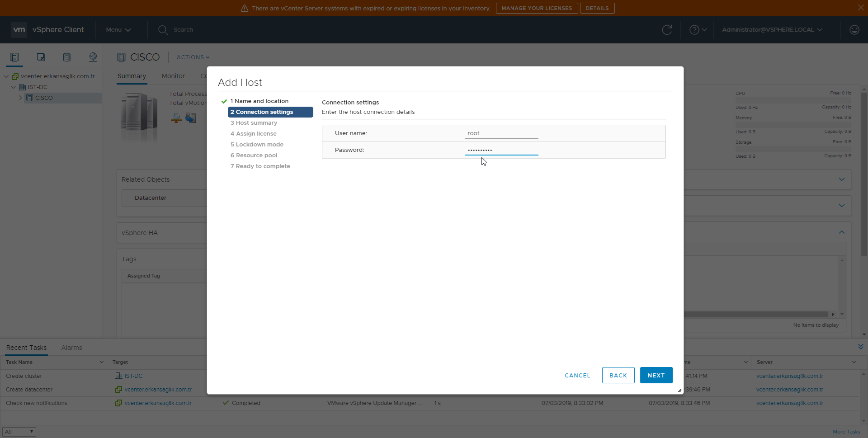Open the Task Name column filter dropdown
The image size is (868, 438).
tap(101, 362)
